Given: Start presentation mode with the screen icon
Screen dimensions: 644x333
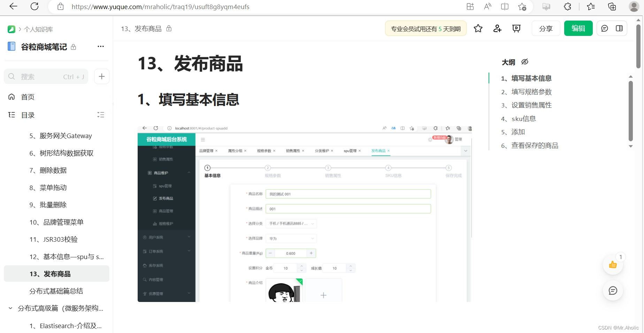Looking at the screenshot, I should 516,28.
